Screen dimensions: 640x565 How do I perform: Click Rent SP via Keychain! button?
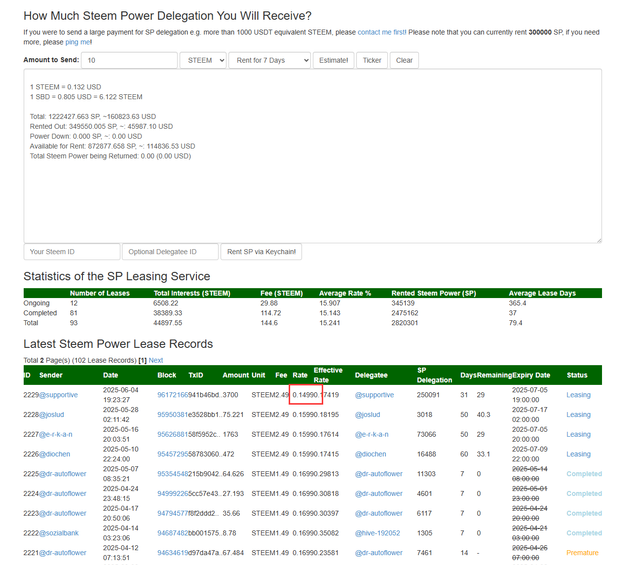[x=261, y=252]
